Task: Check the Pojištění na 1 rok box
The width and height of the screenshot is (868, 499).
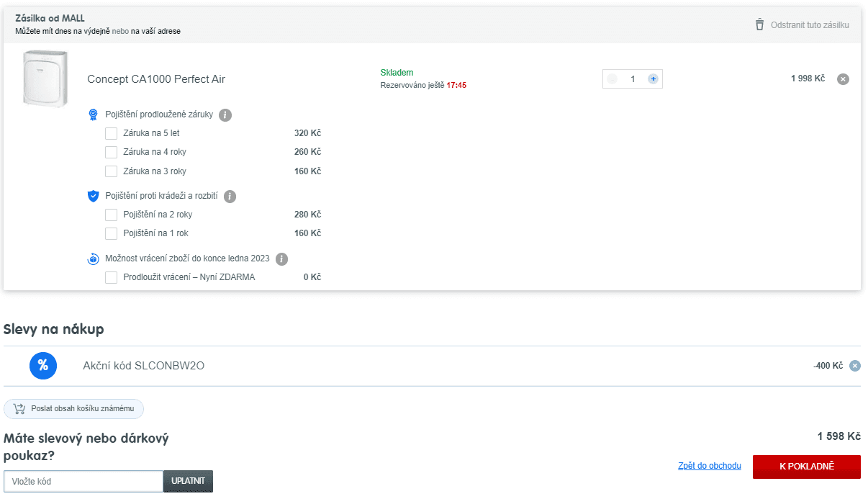Action: pyautogui.click(x=111, y=233)
